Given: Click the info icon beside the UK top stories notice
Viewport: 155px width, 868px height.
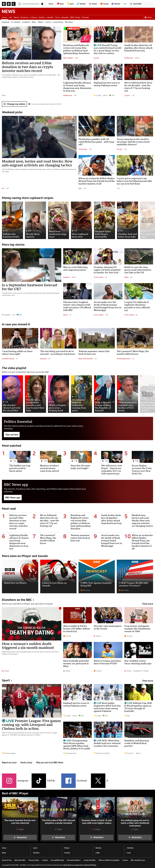Looking at the screenshot, I should tap(29, 104).
